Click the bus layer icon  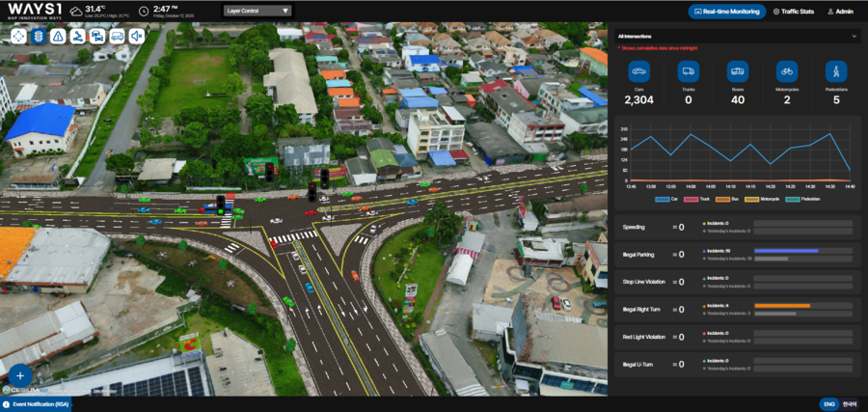pos(117,36)
